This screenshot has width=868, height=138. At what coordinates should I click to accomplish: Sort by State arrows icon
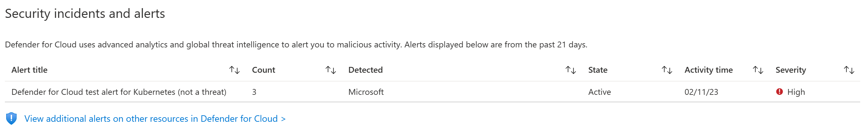tap(667, 70)
